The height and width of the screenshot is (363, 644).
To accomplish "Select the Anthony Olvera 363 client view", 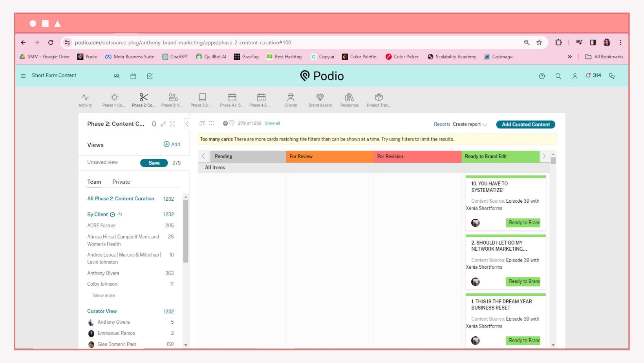I will point(130,273).
